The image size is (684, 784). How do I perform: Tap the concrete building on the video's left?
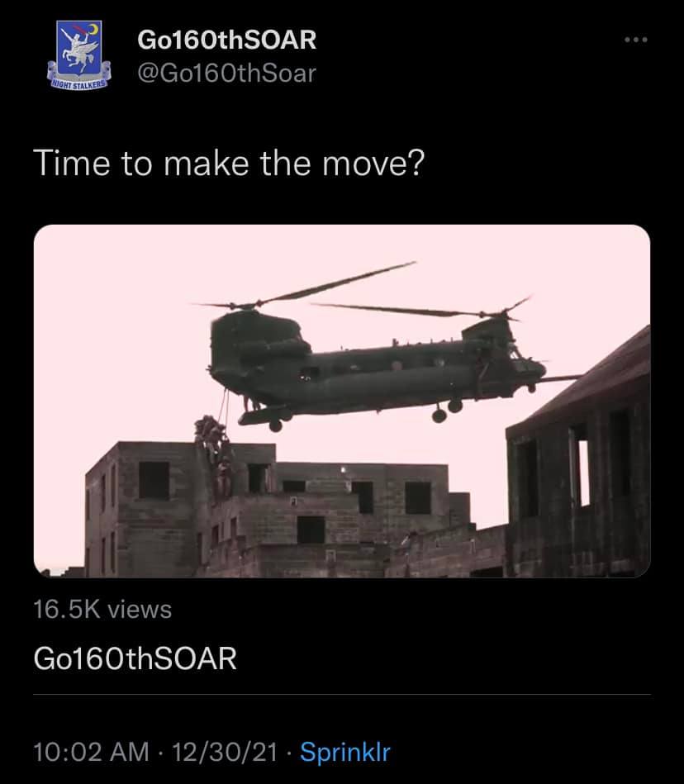click(180, 510)
